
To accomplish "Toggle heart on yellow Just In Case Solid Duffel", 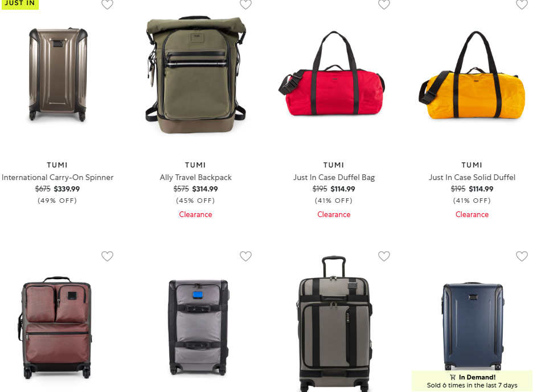I will 522,4.
